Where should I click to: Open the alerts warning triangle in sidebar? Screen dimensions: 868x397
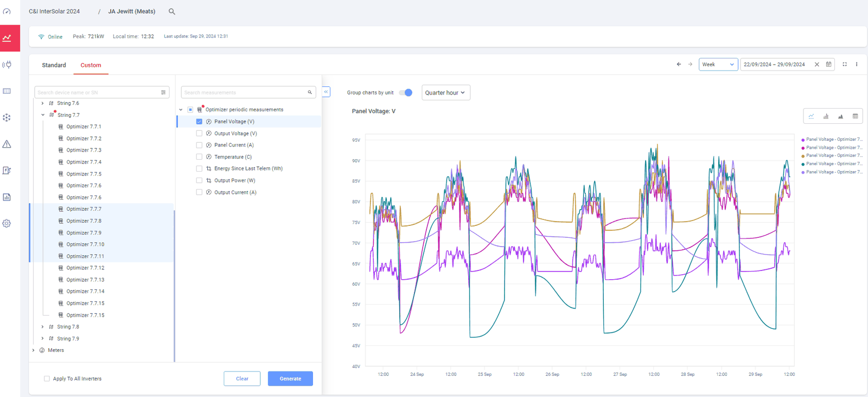point(7,144)
